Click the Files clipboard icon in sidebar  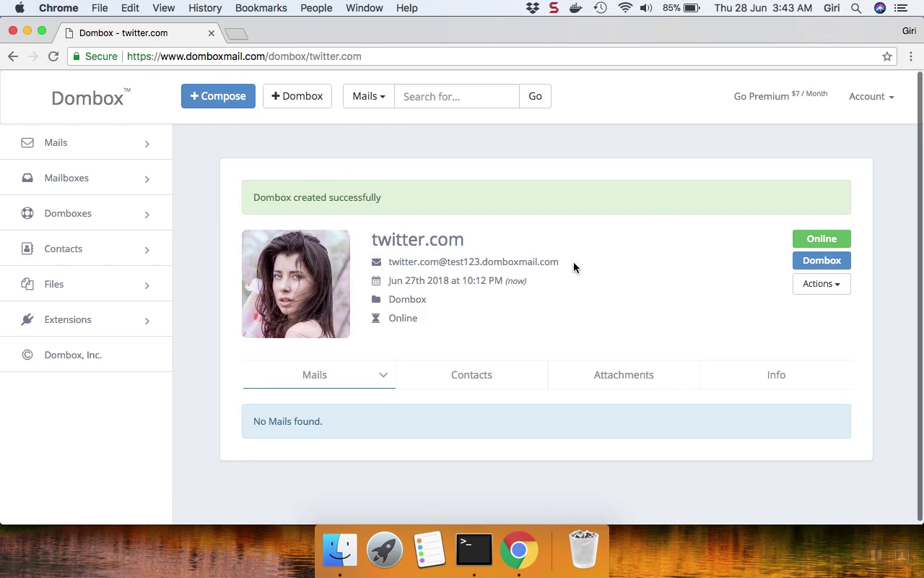(x=27, y=285)
